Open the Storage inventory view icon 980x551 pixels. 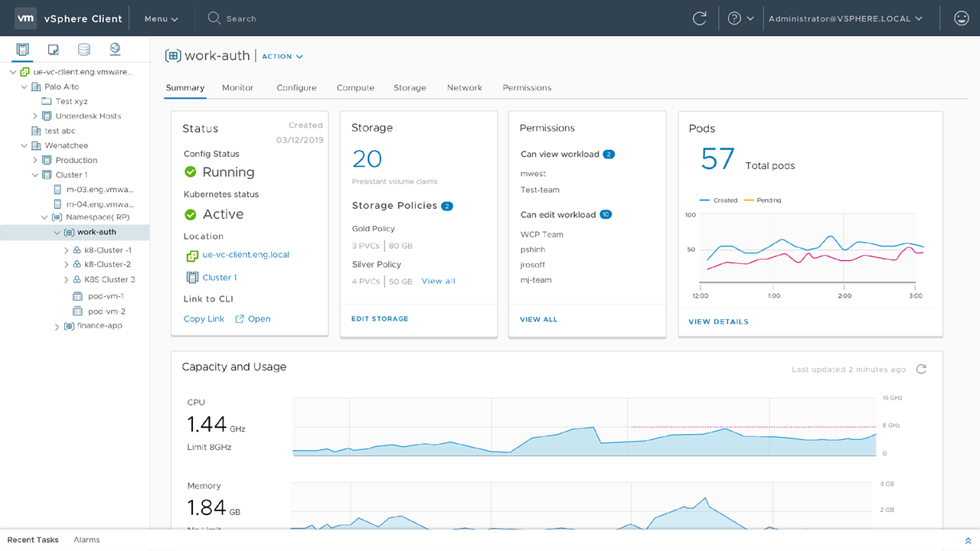point(83,49)
